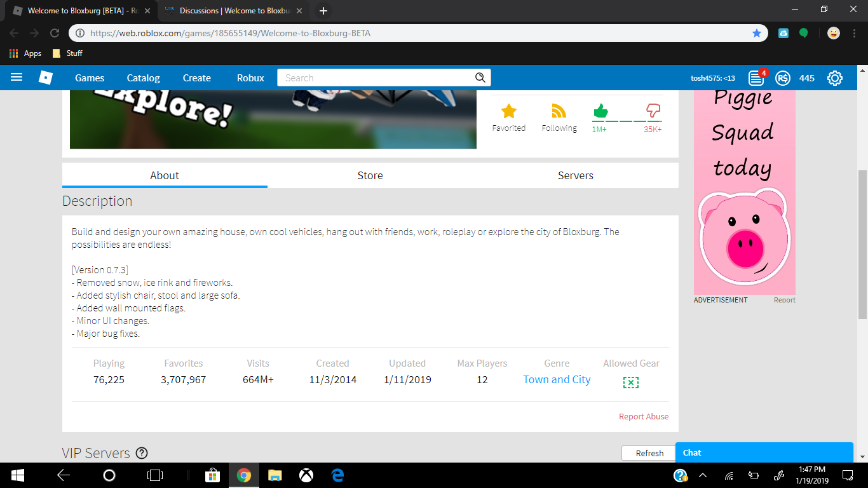
Task: Switch to the Store tab
Action: (370, 175)
